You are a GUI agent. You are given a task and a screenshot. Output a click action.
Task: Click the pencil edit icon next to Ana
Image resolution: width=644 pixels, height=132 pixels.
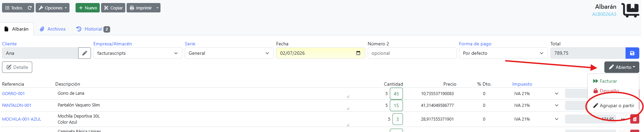coord(85,53)
